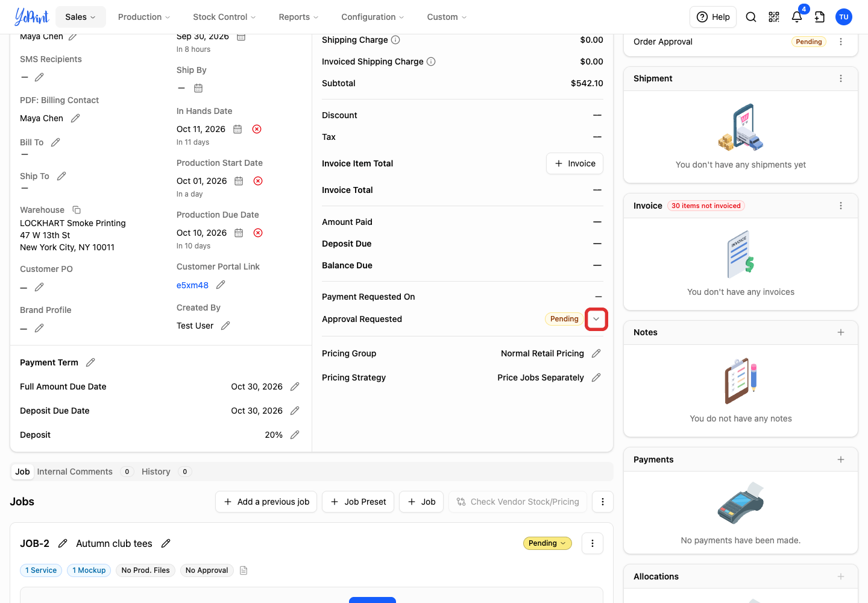
Task: Show Shipping Charge info tooltip
Action: point(395,40)
